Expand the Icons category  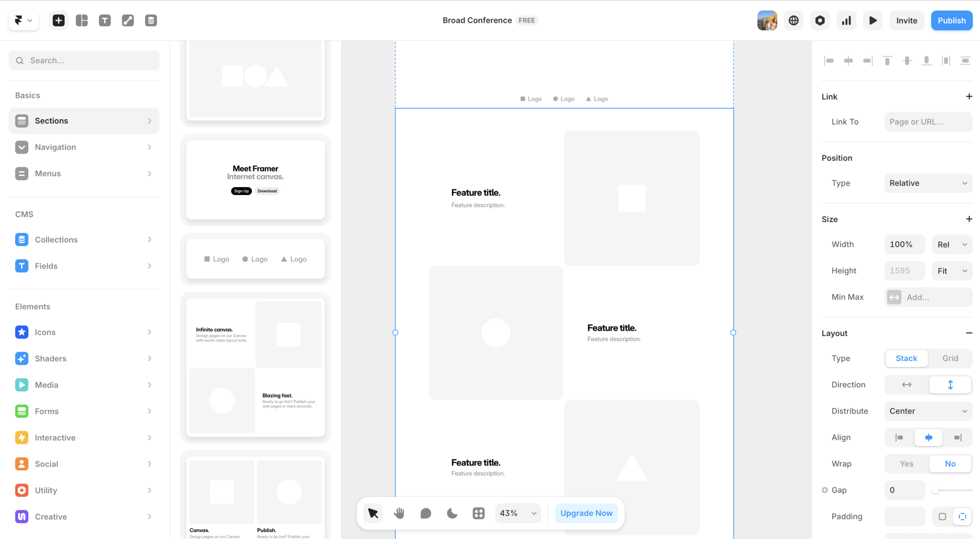coord(84,332)
